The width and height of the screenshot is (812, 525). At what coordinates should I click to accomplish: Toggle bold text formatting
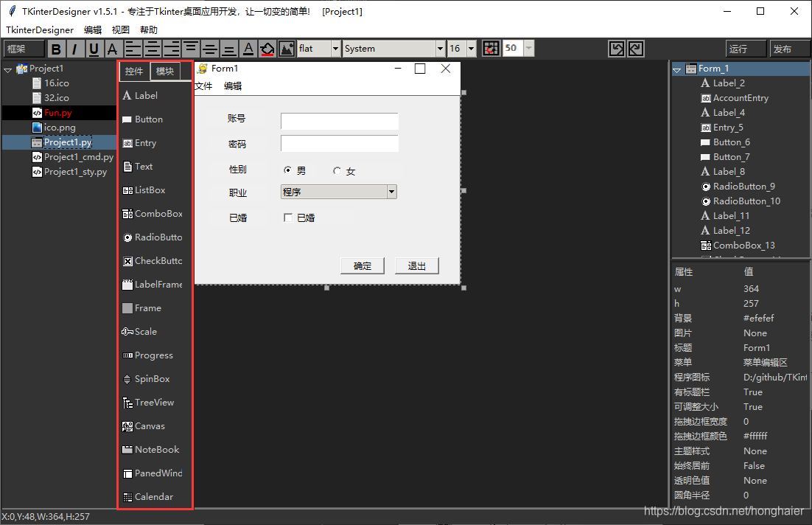57,49
